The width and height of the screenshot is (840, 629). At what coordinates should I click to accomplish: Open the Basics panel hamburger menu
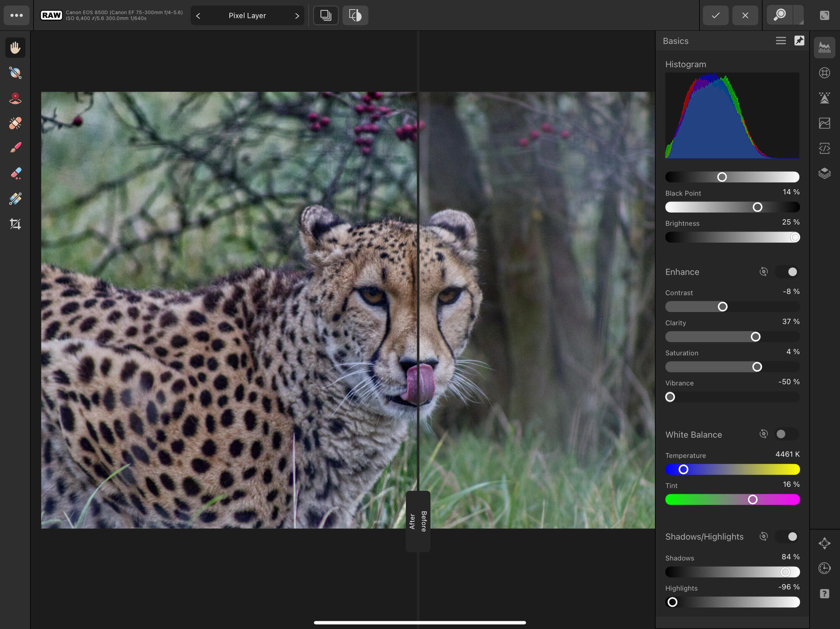pyautogui.click(x=780, y=41)
